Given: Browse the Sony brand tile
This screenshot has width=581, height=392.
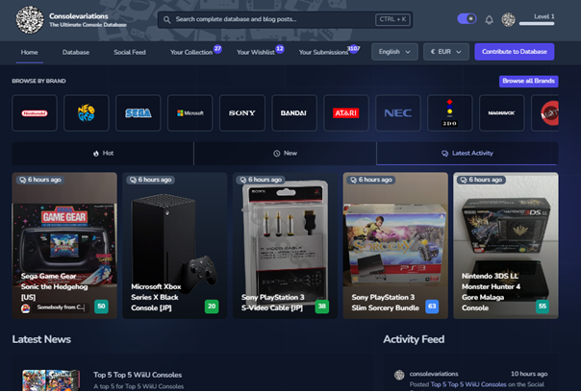Looking at the screenshot, I should (x=242, y=113).
